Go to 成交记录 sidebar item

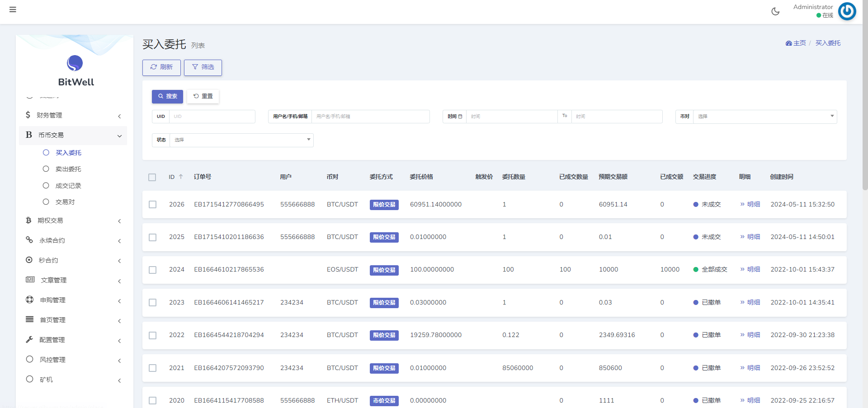pos(68,186)
